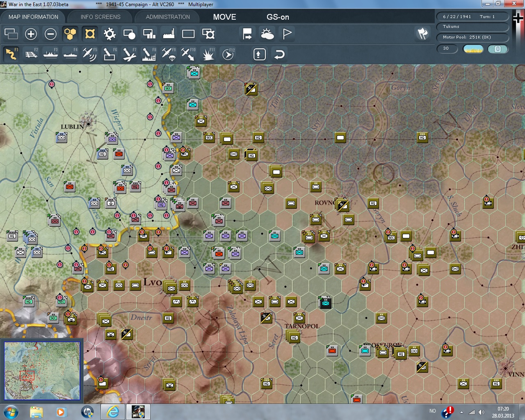Switch to the ADMINISTRATION tab
525x420 pixels.
168,17
